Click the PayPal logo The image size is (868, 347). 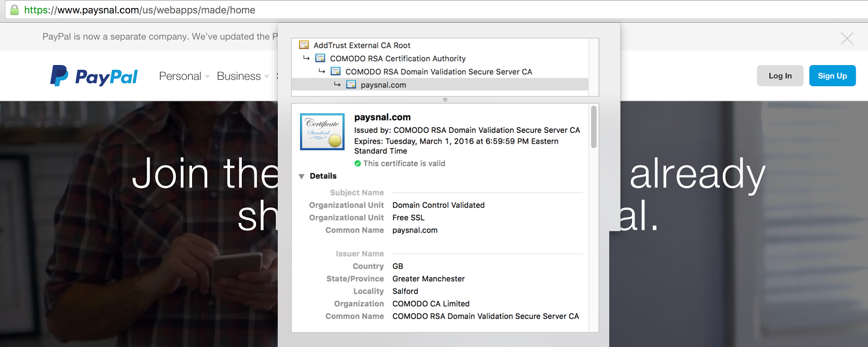coord(94,76)
